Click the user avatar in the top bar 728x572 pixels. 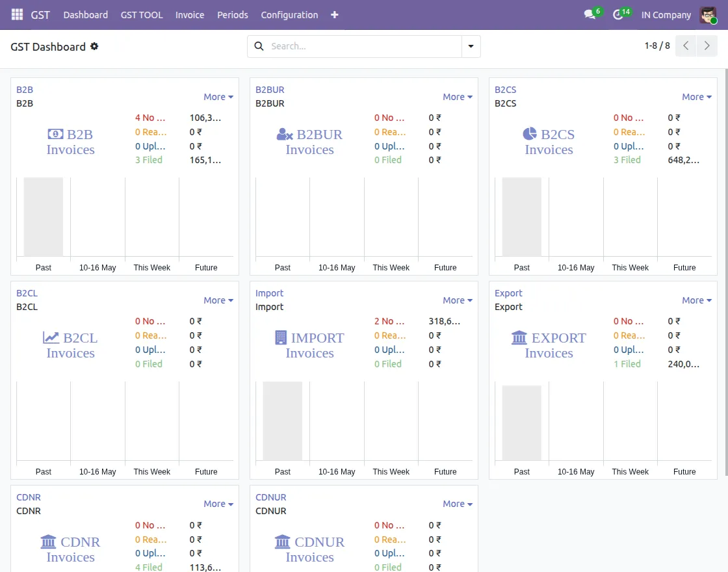[x=708, y=15]
